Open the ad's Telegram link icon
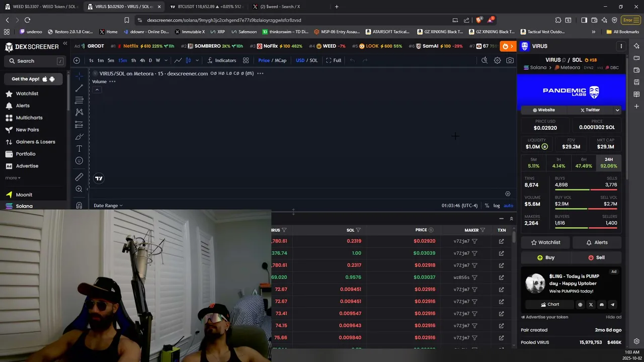The height and width of the screenshot is (362, 644). tap(612, 305)
